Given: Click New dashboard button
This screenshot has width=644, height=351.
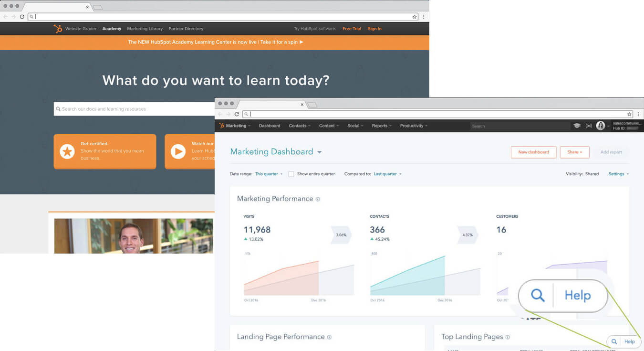Looking at the screenshot, I should pyautogui.click(x=533, y=152).
